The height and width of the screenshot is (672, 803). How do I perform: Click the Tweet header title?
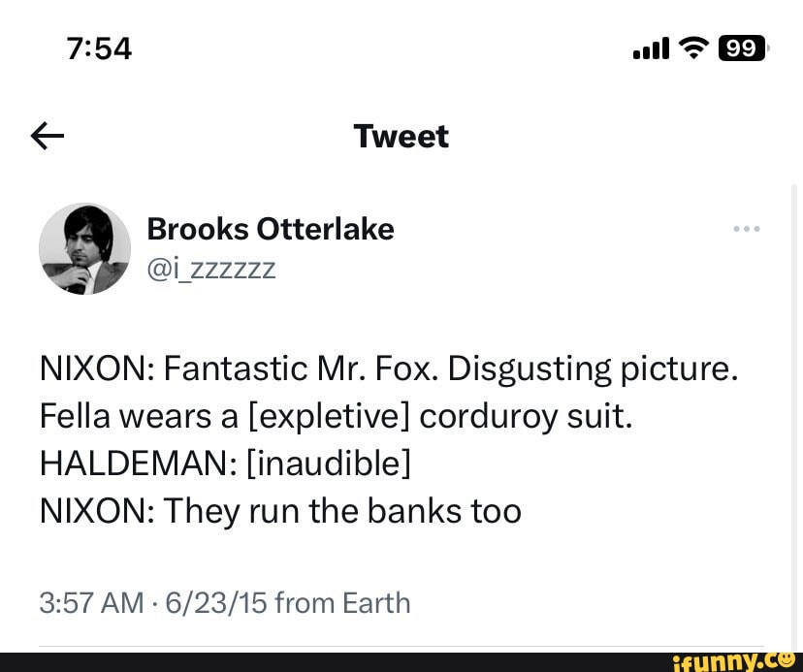(x=401, y=137)
